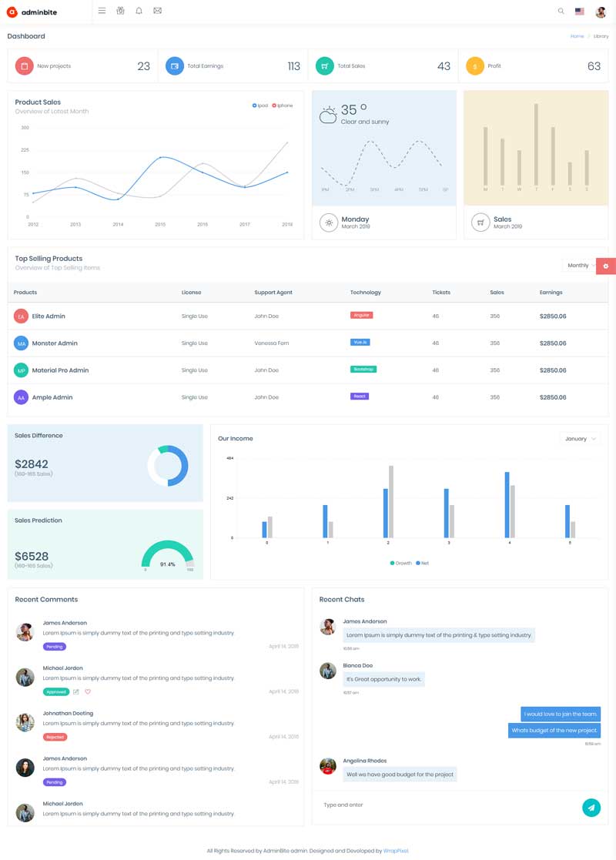The width and height of the screenshot is (616, 860).
Task: Expand the January dropdown in Our Income
Action: (579, 439)
